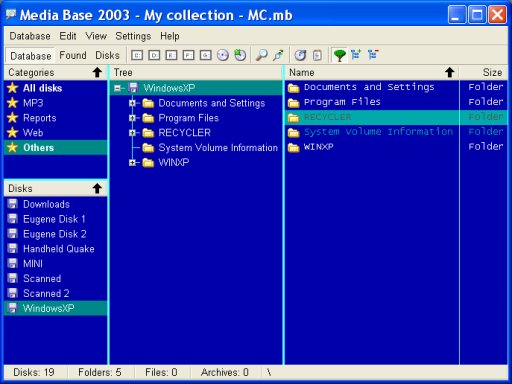512x384 pixels.
Task: Select Program Files in the tree
Action: [x=189, y=118]
